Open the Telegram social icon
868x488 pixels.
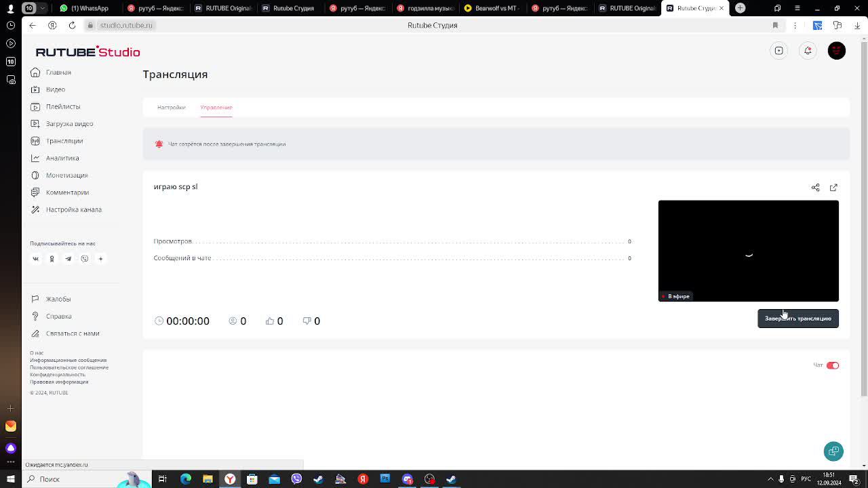click(x=68, y=259)
